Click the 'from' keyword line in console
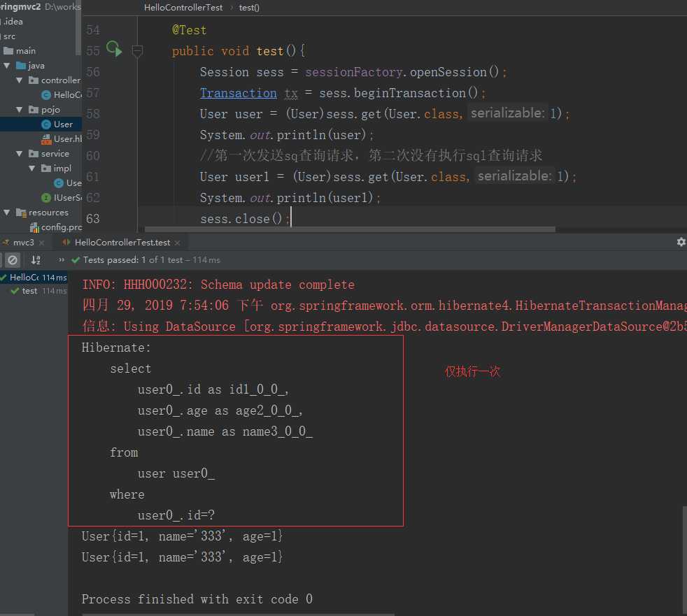Screen dimensions: 687x616 click(x=124, y=452)
